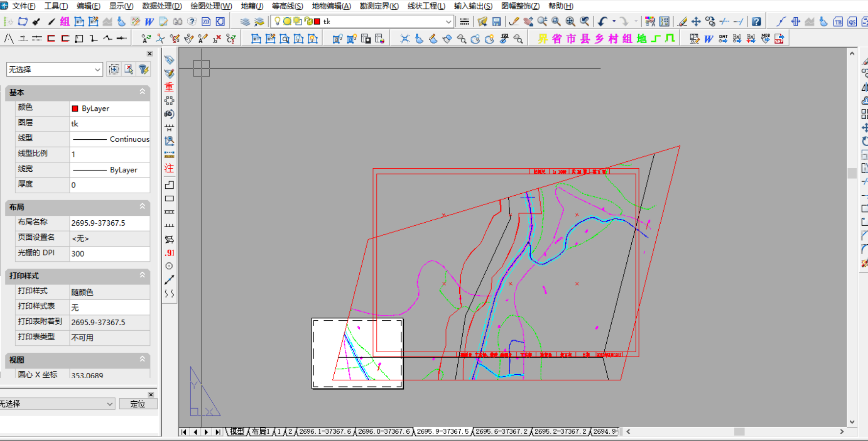Click the horizontal scrollbar right arrow

pyautogui.click(x=842, y=432)
